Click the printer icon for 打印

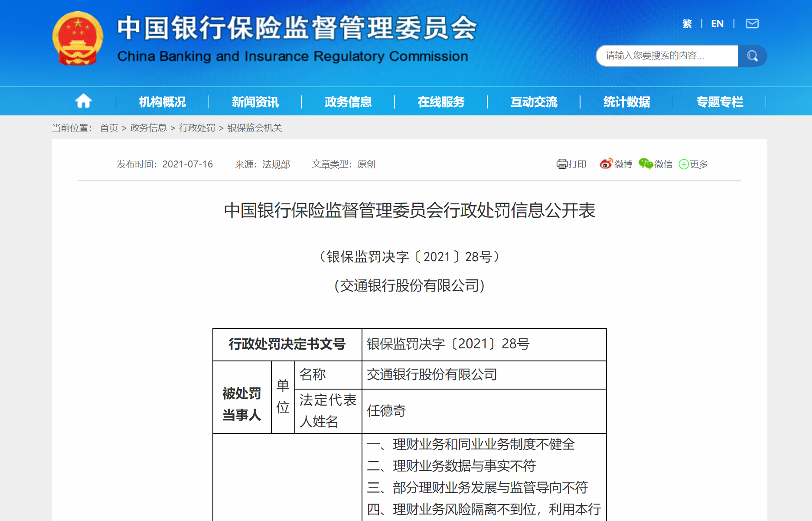point(562,164)
